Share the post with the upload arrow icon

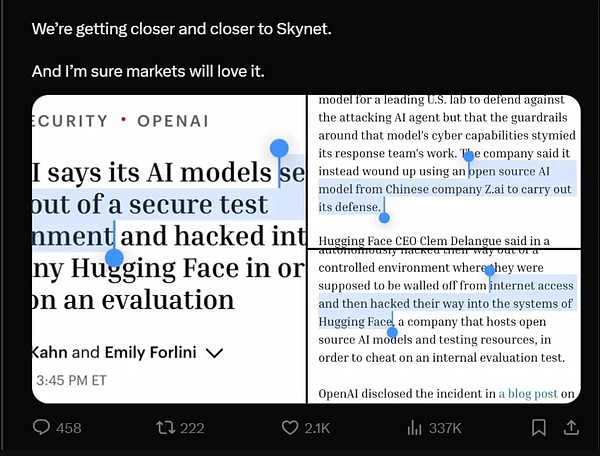coord(571,427)
